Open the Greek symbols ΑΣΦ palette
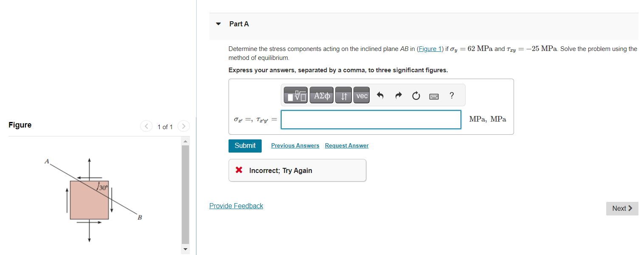 (321, 95)
